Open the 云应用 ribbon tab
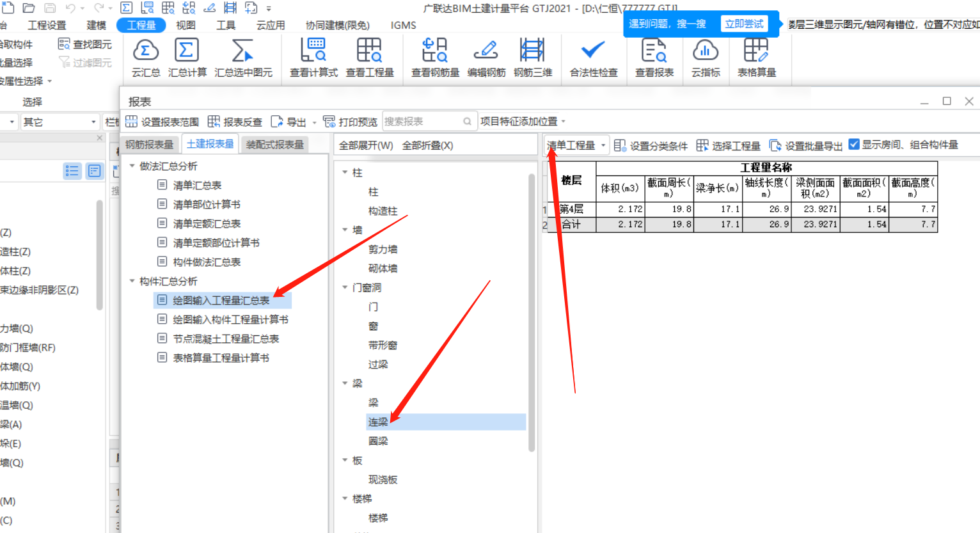Screen dimensions: 980x533 [271, 25]
